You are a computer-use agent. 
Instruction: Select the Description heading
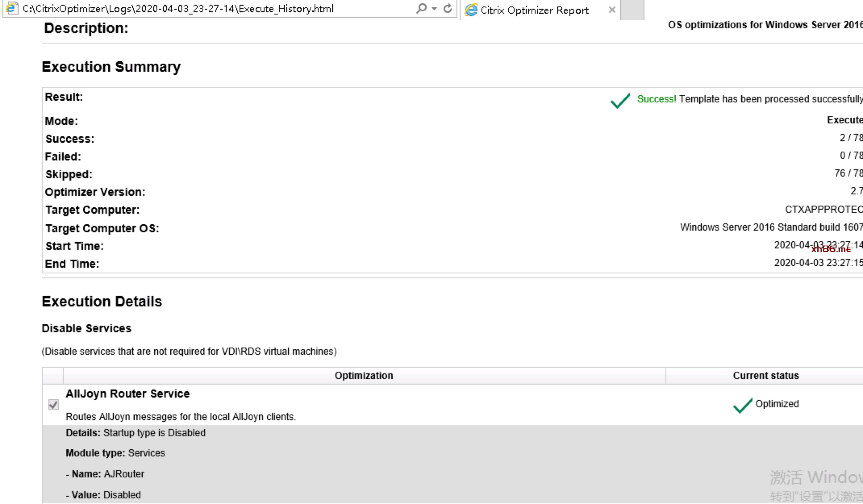(86, 28)
